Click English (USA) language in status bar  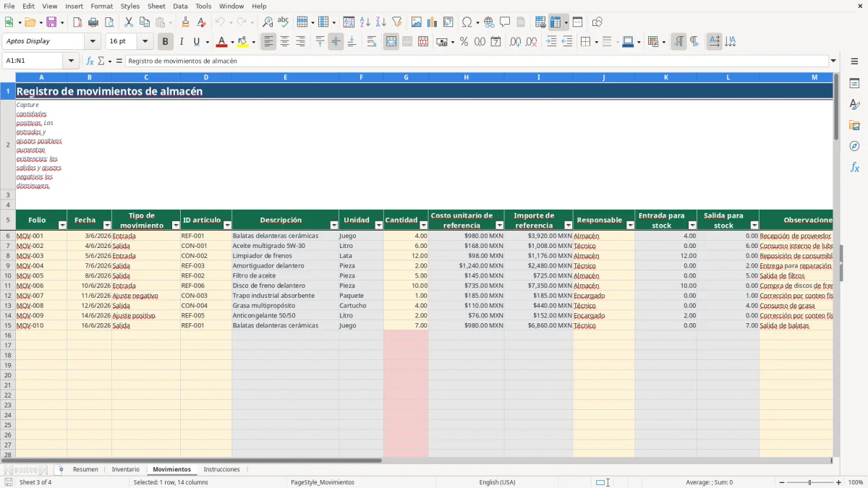coord(497,482)
